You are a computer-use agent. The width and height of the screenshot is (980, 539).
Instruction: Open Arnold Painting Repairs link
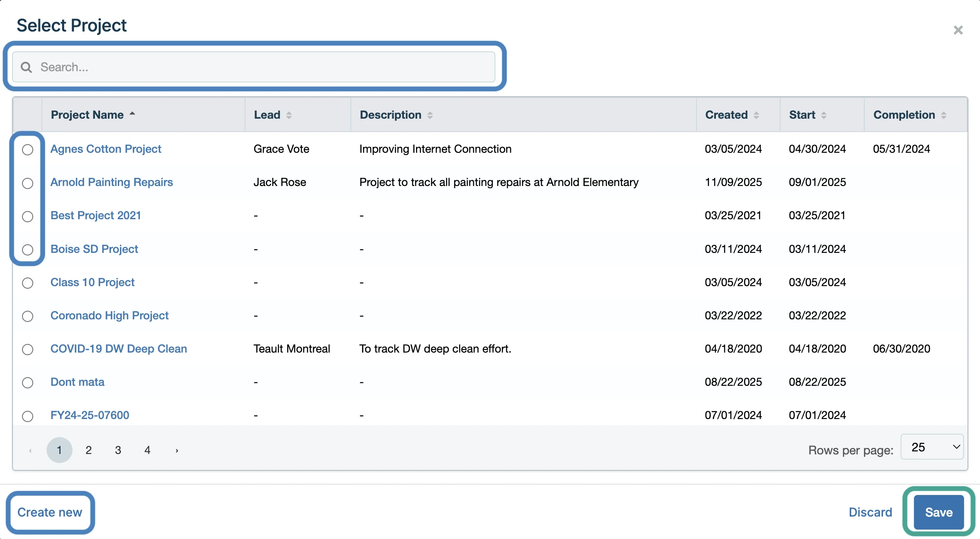pyautogui.click(x=111, y=182)
